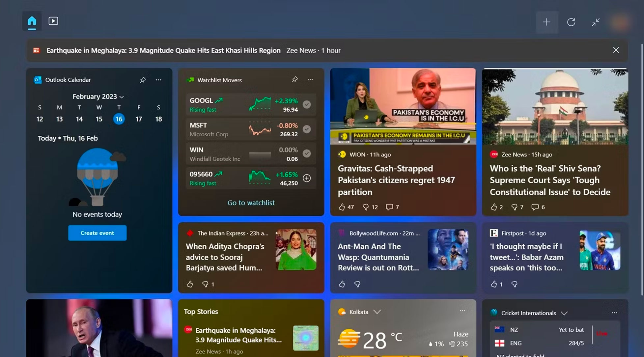Open the GOOGL stock row
This screenshot has height=357, width=644.
[x=251, y=105]
